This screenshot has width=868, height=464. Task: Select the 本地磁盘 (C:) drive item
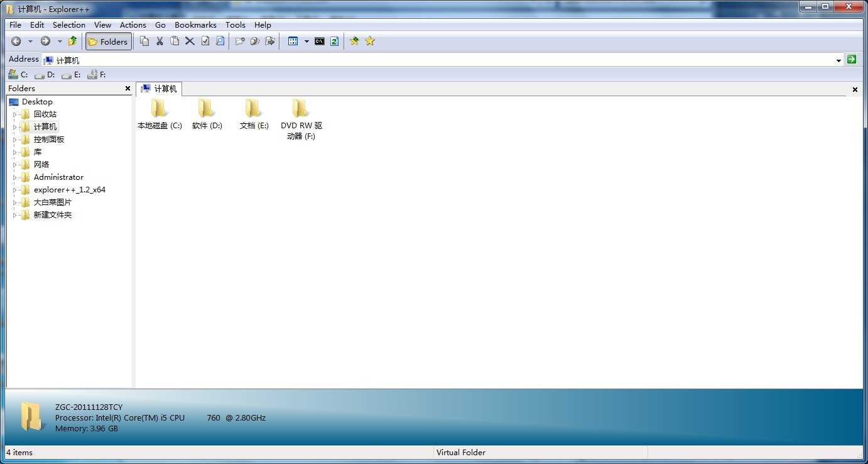[160, 114]
